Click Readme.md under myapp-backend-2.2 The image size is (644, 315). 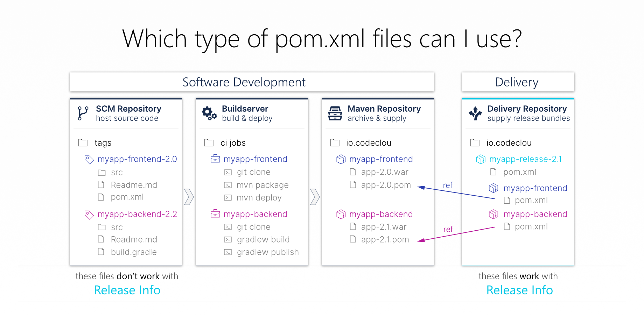point(134,240)
